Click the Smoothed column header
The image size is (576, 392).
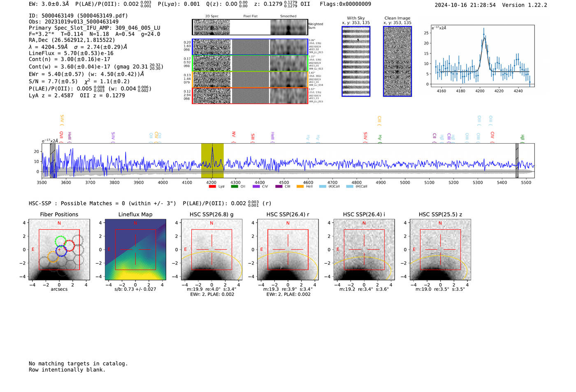coord(288,16)
